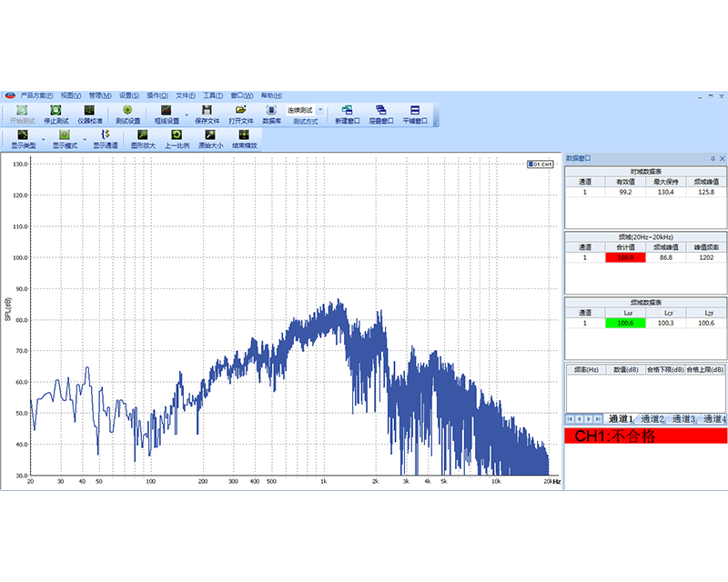
Task: Click the 合计值 column header
Action: pos(625,247)
